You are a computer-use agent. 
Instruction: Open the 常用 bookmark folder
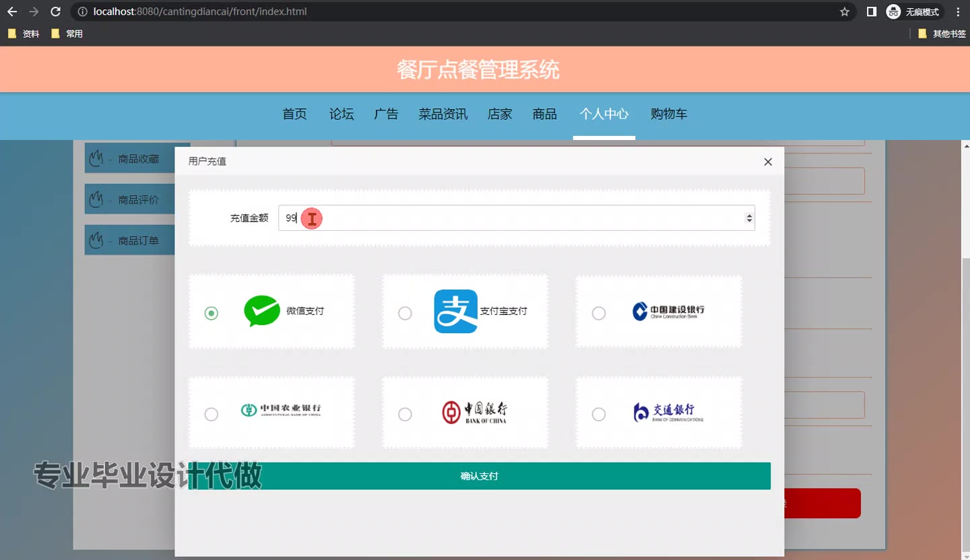pos(67,34)
